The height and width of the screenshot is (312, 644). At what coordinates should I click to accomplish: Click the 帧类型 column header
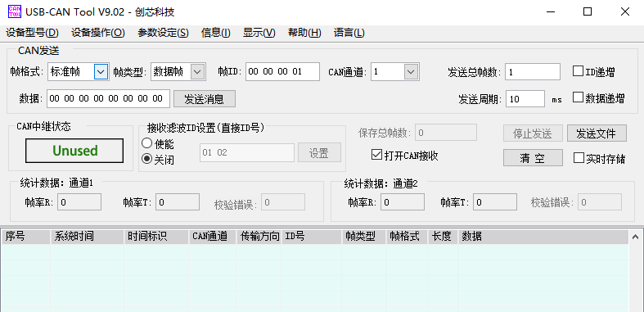pos(363,237)
